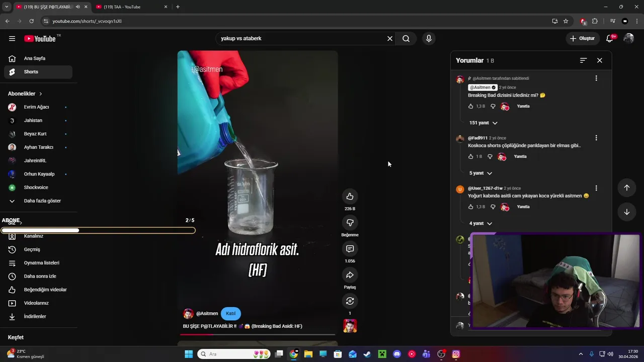Open the Evrim Ağacı subscription channel
644x362 pixels.
point(38,107)
